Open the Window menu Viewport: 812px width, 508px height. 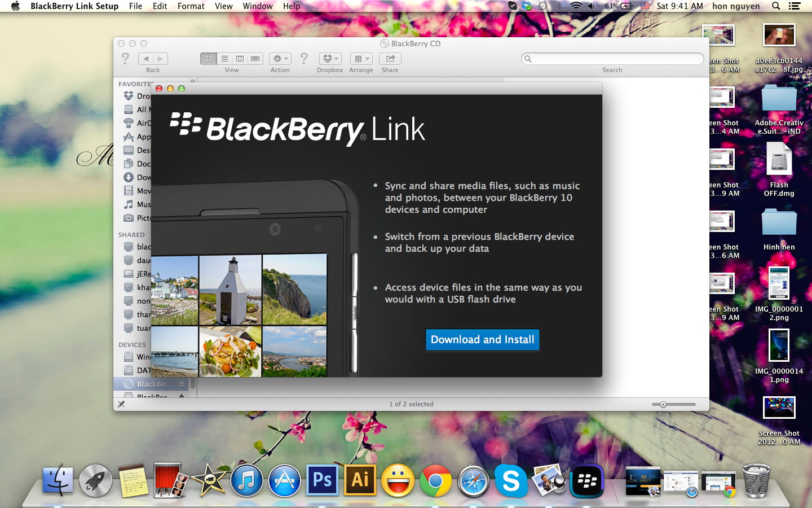pos(258,6)
